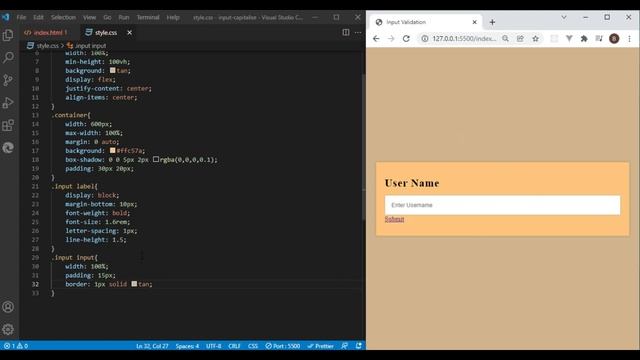Close the style.css editor tab
The width and height of the screenshot is (640, 360).
[129, 32]
